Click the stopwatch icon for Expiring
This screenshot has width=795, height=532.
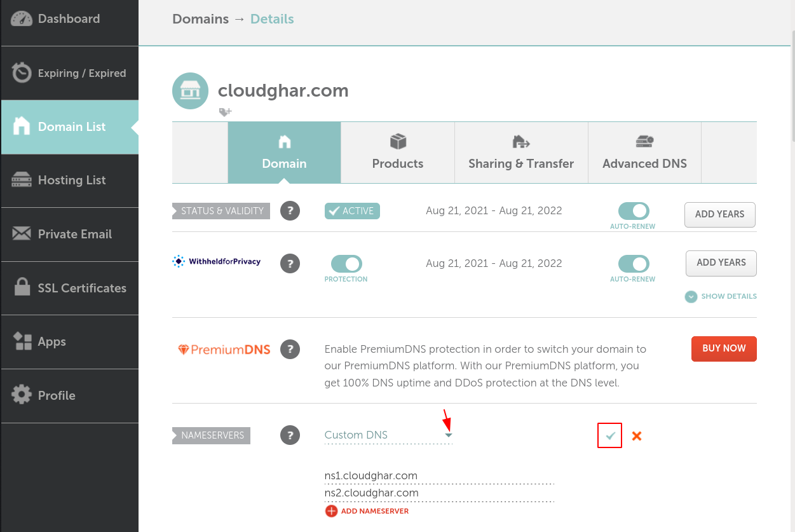(x=22, y=72)
